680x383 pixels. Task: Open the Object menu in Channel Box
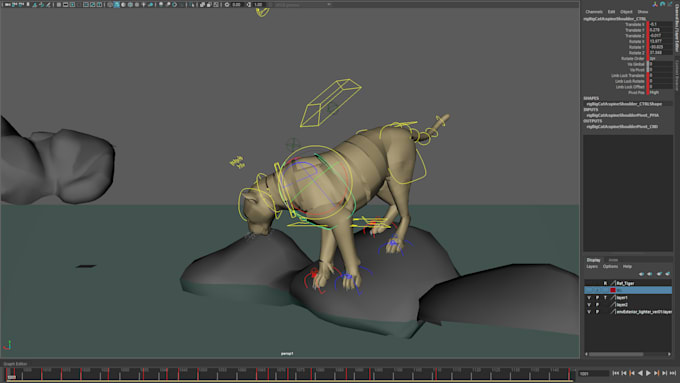point(626,12)
